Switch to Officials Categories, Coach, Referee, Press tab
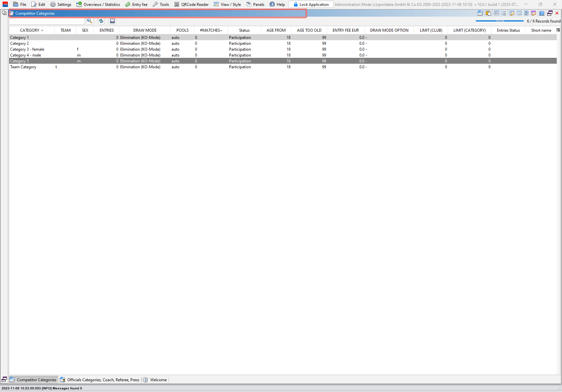 tap(100, 380)
